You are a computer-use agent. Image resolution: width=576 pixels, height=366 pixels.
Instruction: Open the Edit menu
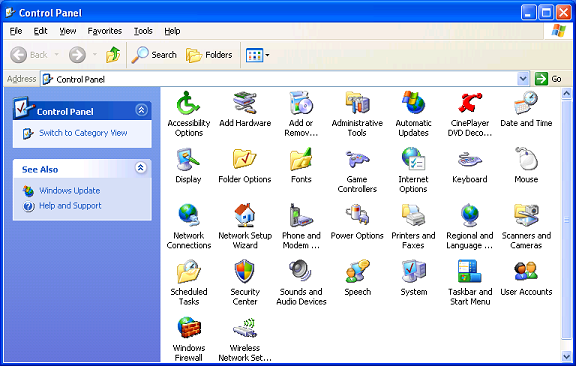(x=40, y=31)
